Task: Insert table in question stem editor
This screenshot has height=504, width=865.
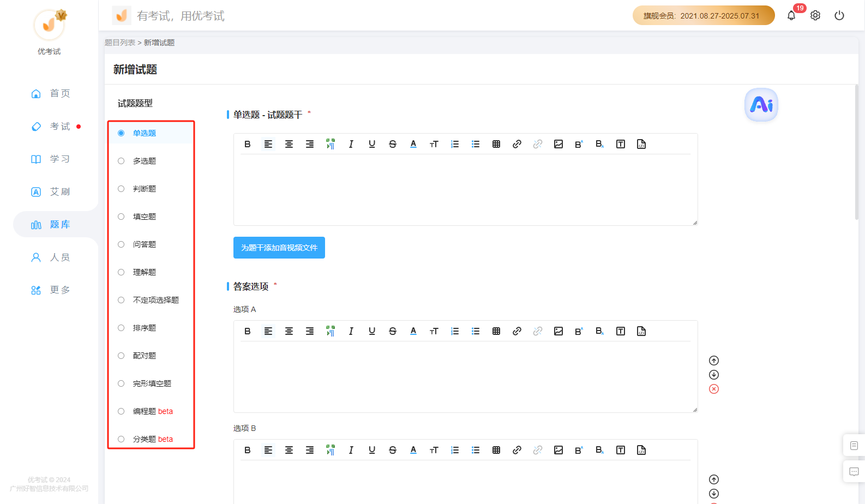Action: (x=496, y=144)
